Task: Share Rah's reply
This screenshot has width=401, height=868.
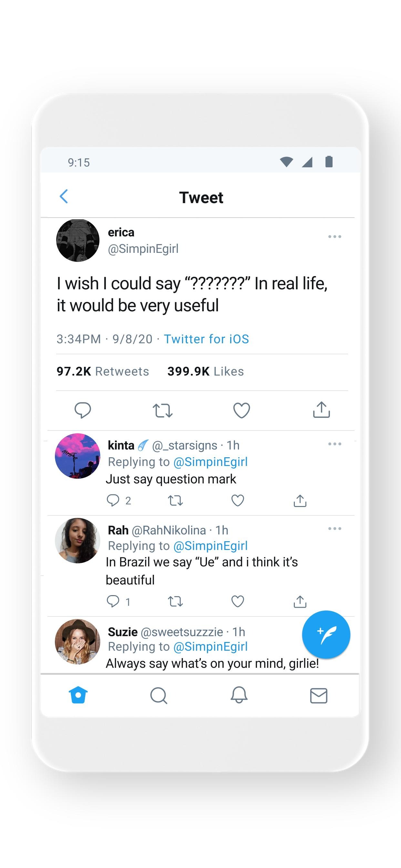Action: 300,602
